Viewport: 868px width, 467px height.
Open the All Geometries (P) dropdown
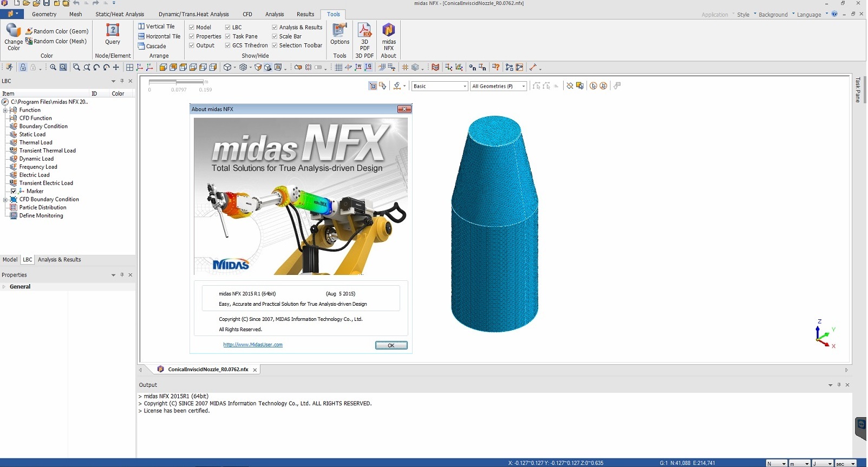click(x=499, y=86)
